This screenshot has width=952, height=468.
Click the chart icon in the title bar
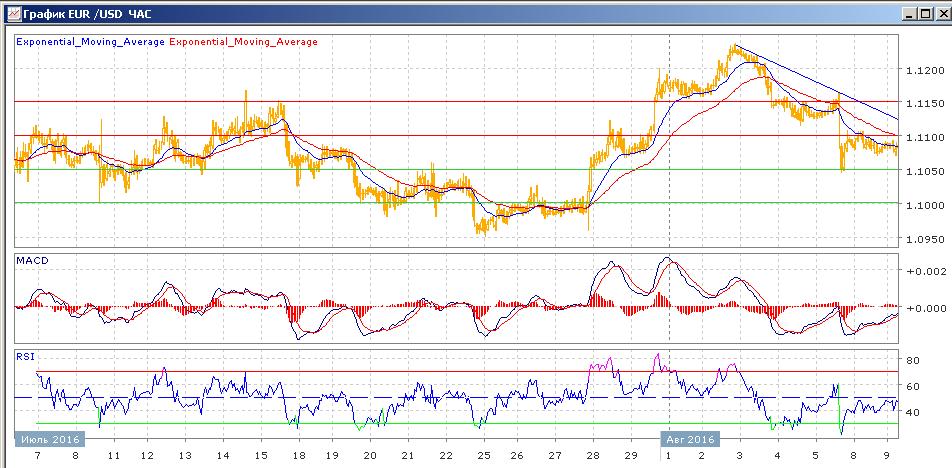pyautogui.click(x=12, y=13)
